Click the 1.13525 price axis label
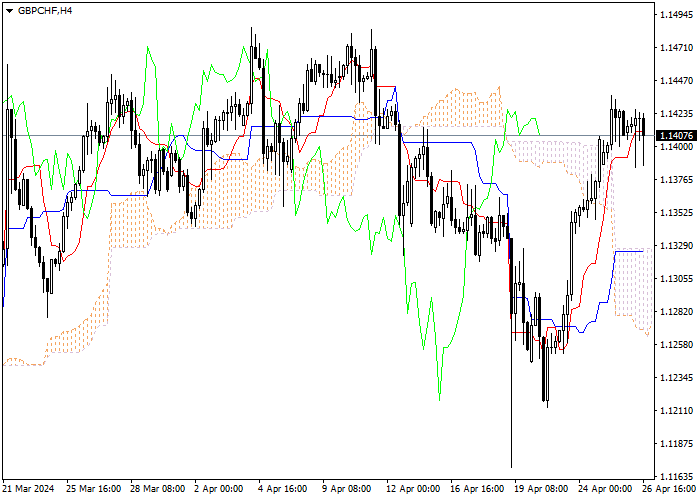 676,213
